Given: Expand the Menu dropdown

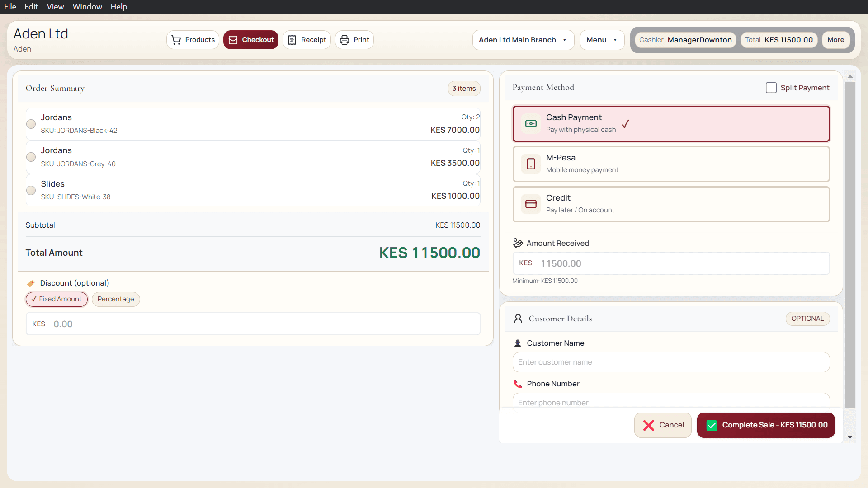Looking at the screenshot, I should coord(602,40).
